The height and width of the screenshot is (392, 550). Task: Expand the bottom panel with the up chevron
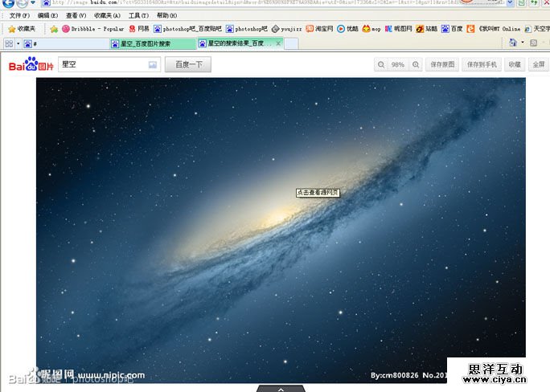pos(281,389)
